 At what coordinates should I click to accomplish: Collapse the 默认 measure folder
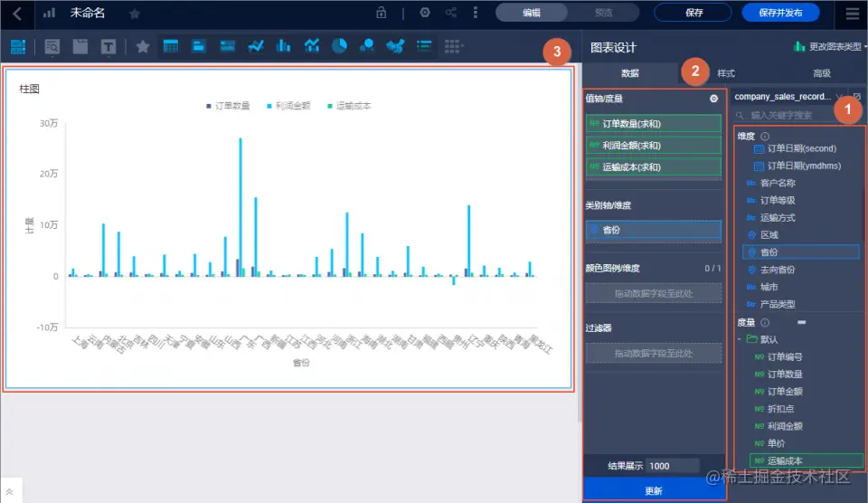741,339
